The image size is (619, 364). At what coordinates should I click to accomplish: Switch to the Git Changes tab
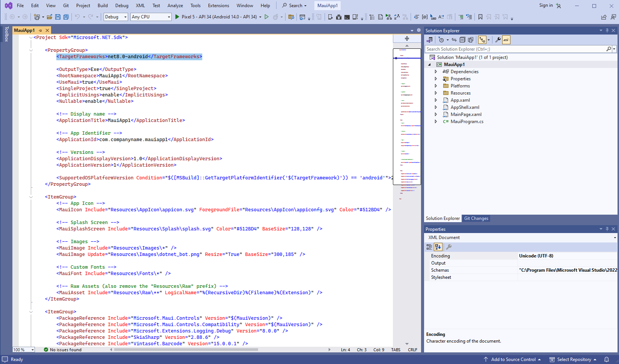point(476,218)
